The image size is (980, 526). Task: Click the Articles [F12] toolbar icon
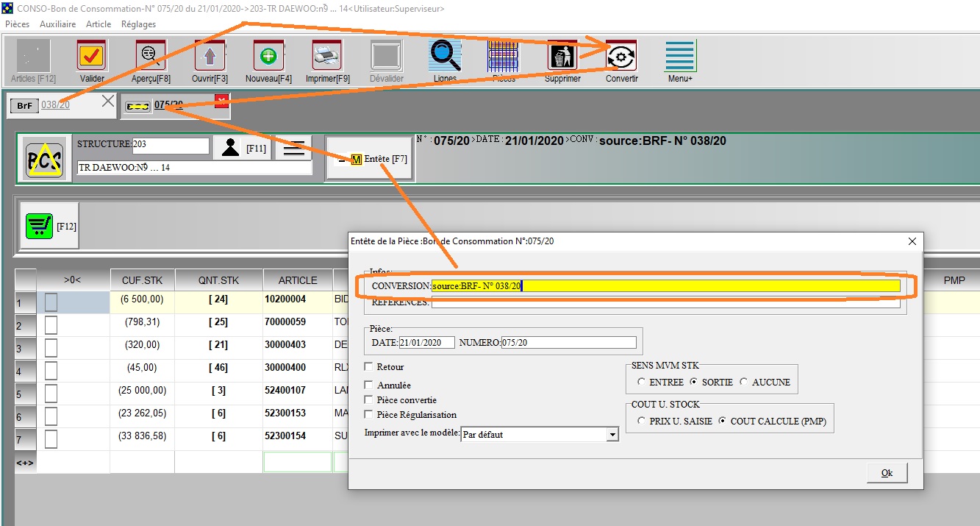click(33, 56)
